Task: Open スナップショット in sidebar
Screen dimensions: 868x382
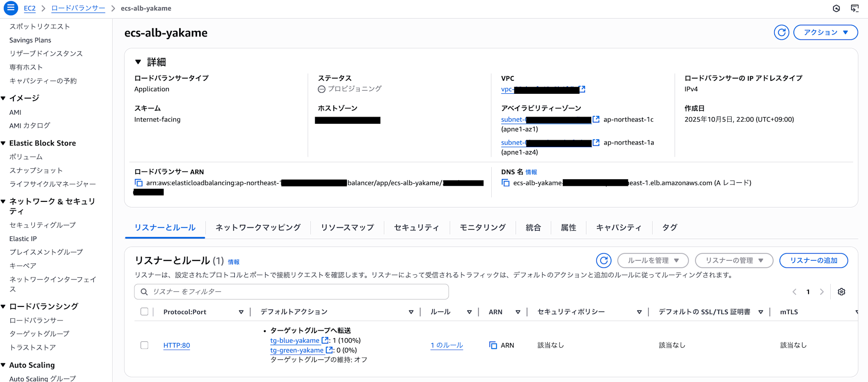Action: pyautogui.click(x=36, y=171)
